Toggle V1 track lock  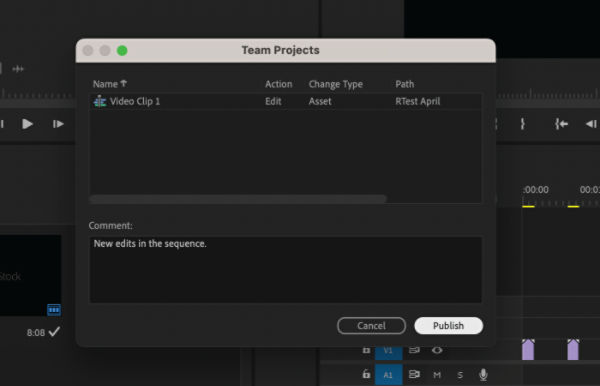coord(366,350)
